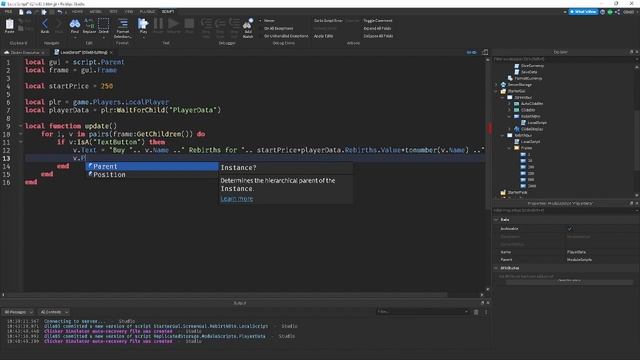The image size is (640, 360).
Task: Start the Play test
Action: (143, 24)
